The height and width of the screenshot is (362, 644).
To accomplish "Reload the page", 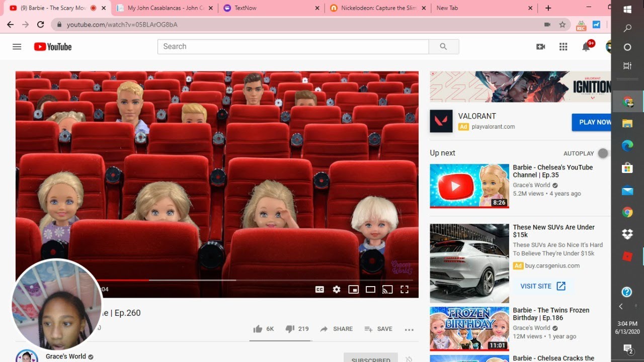I will [x=41, y=25].
